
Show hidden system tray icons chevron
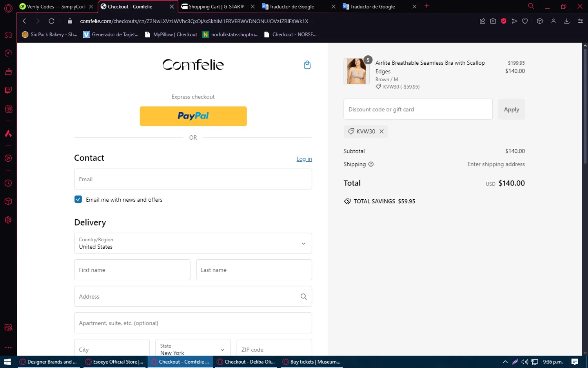tap(505, 362)
